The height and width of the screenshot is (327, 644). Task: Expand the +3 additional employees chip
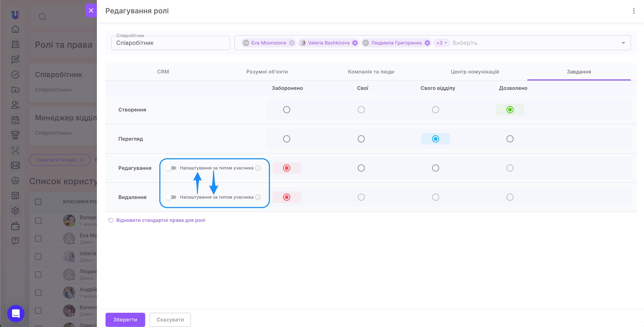[441, 43]
